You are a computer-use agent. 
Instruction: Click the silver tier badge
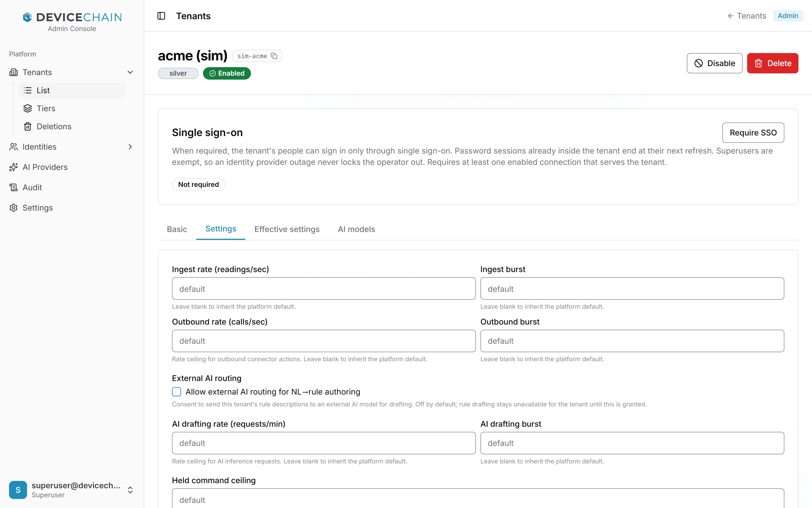[178, 73]
